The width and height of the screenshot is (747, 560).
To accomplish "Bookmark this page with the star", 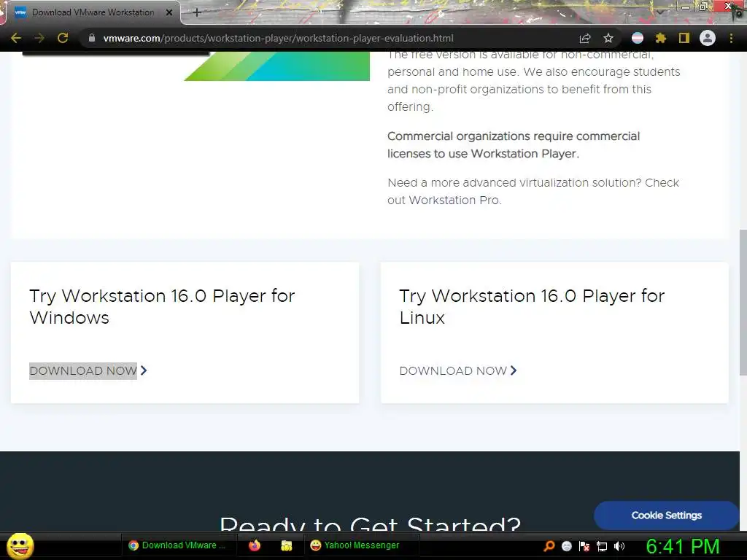I will 608,38.
